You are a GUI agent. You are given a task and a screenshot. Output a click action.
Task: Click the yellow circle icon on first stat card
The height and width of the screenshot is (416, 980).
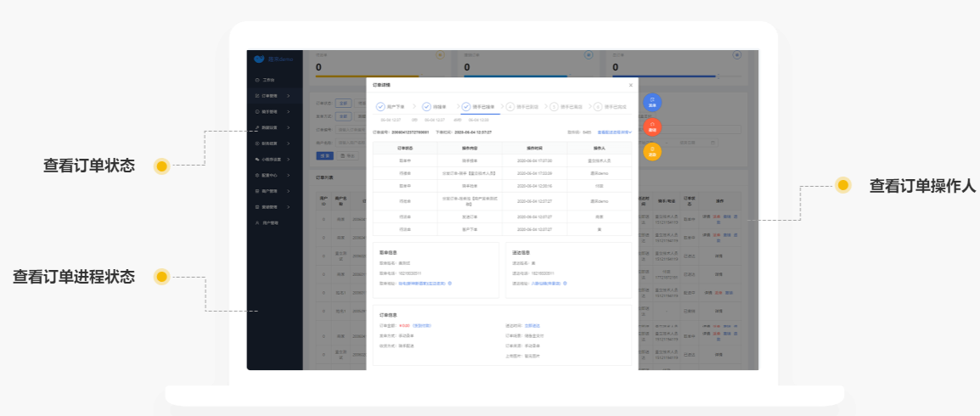[440, 55]
